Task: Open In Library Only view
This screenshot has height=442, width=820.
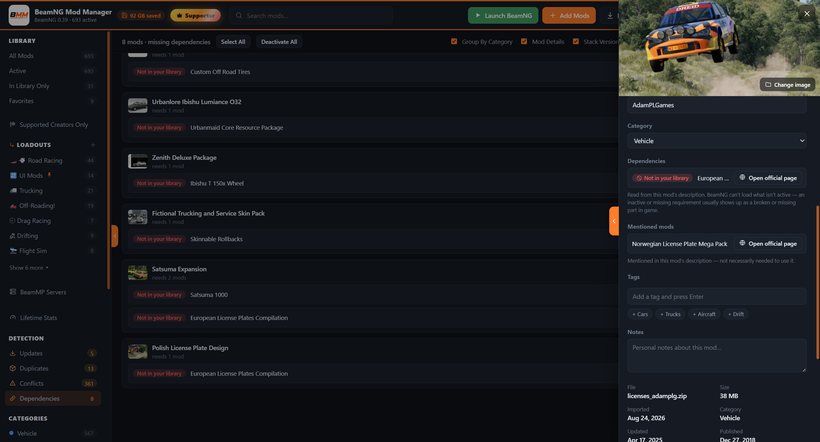Action: coord(52,86)
